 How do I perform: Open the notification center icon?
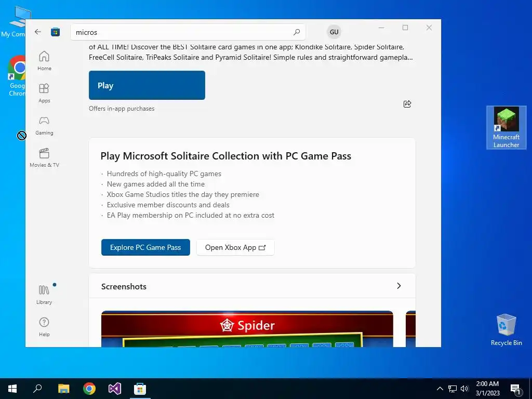(x=515, y=389)
